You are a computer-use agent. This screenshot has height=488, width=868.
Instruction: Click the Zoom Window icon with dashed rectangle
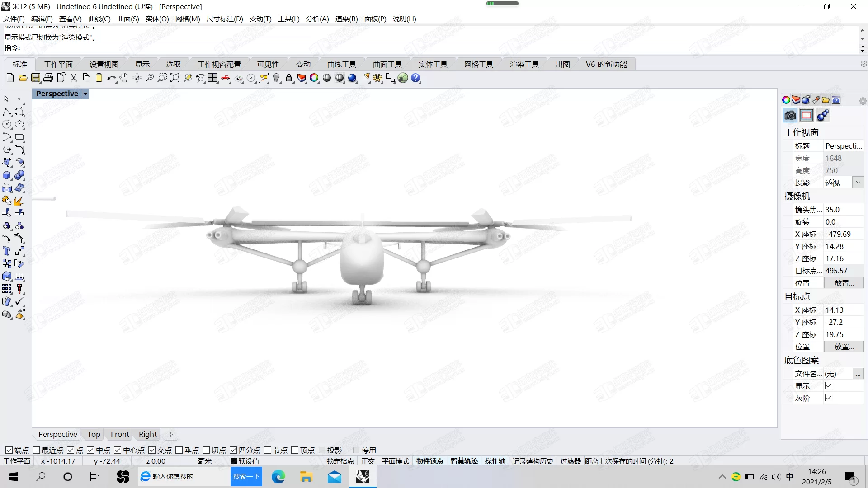pos(162,78)
